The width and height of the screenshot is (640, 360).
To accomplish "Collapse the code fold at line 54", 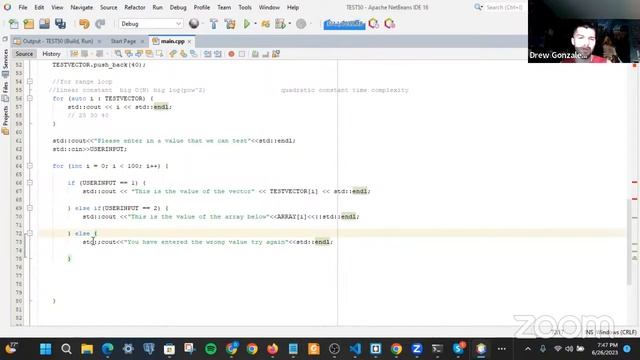I will (30, 82).
